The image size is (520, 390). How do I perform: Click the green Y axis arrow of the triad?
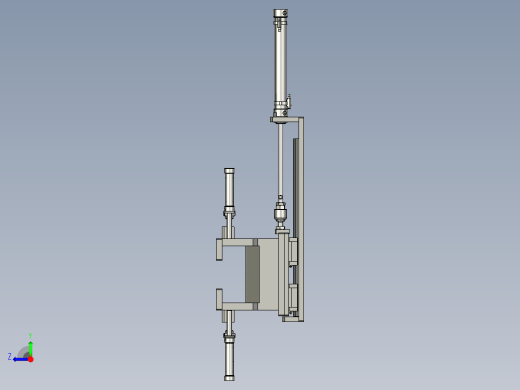coord(30,348)
